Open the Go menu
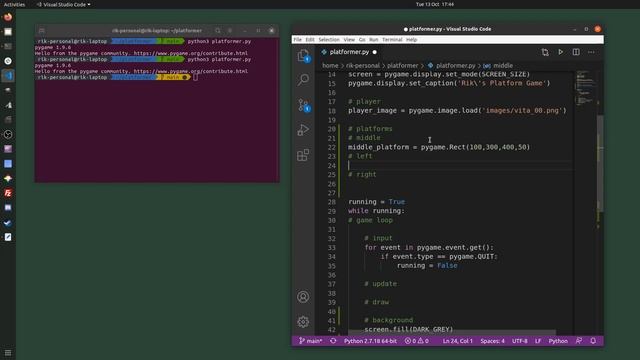This screenshot has height=360, width=640. click(362, 40)
